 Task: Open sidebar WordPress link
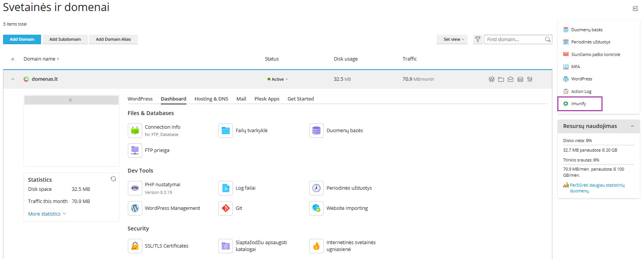(582, 79)
